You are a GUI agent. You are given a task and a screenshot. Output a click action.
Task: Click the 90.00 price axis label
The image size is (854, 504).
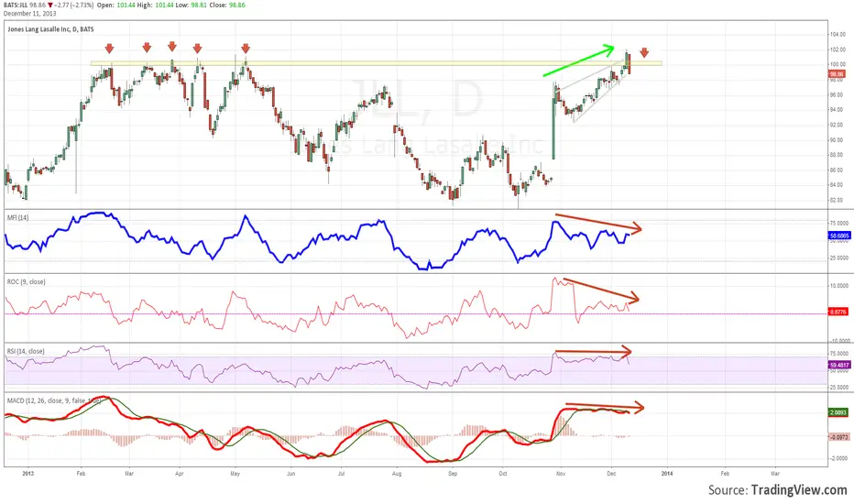[x=838, y=140]
